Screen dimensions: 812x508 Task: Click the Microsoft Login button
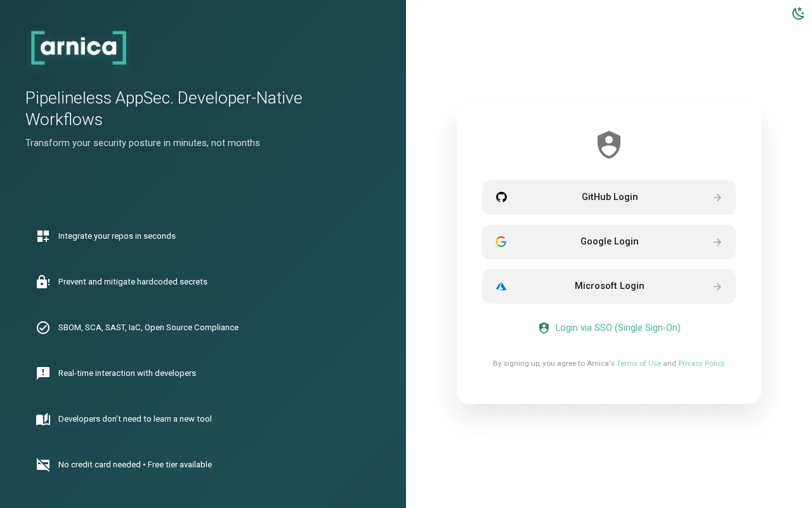click(x=609, y=286)
